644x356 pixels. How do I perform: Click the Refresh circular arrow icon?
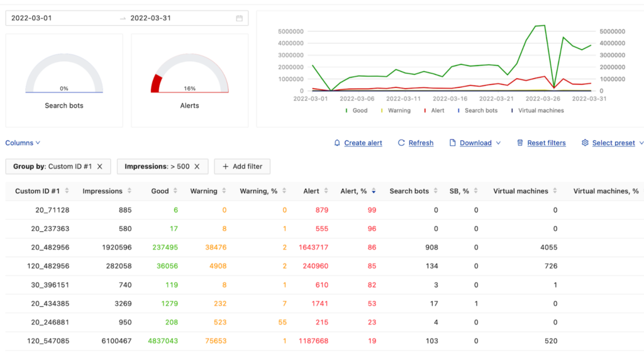401,143
